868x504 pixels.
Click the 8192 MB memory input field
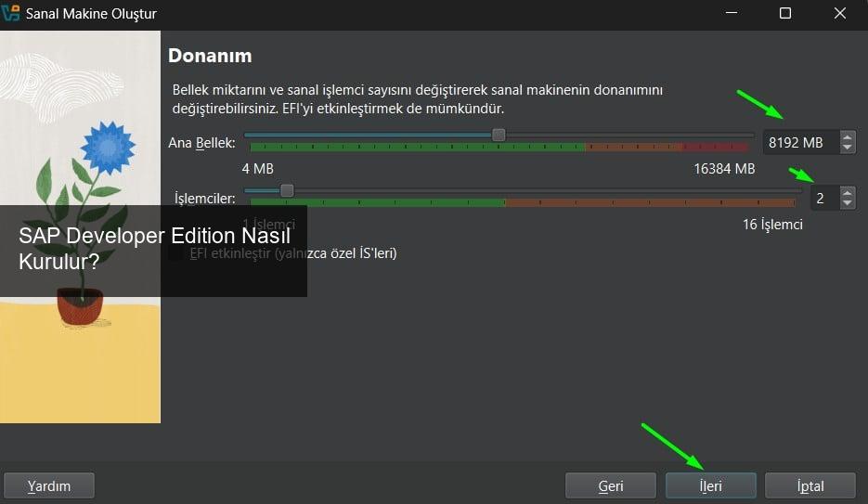pyautogui.click(x=798, y=143)
